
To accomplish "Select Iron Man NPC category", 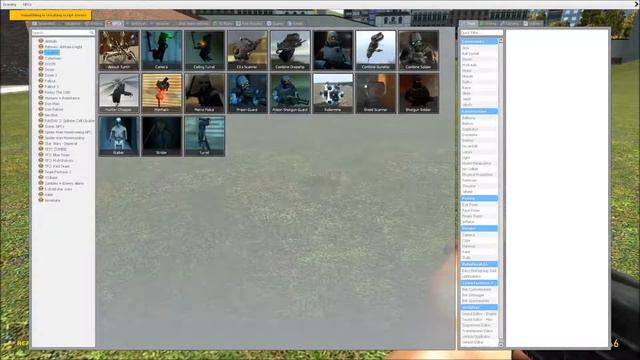I will pos(52,104).
